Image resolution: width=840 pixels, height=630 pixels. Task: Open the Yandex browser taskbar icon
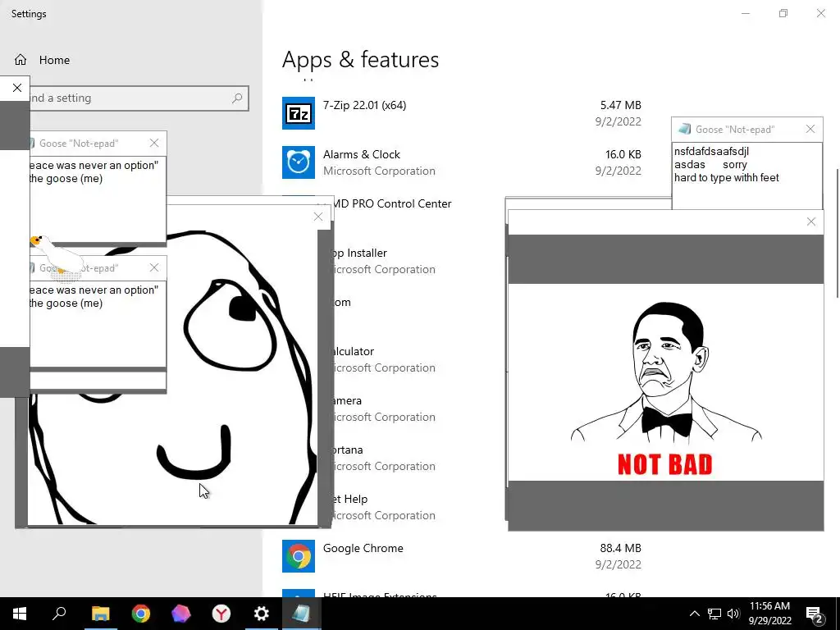[x=221, y=614]
